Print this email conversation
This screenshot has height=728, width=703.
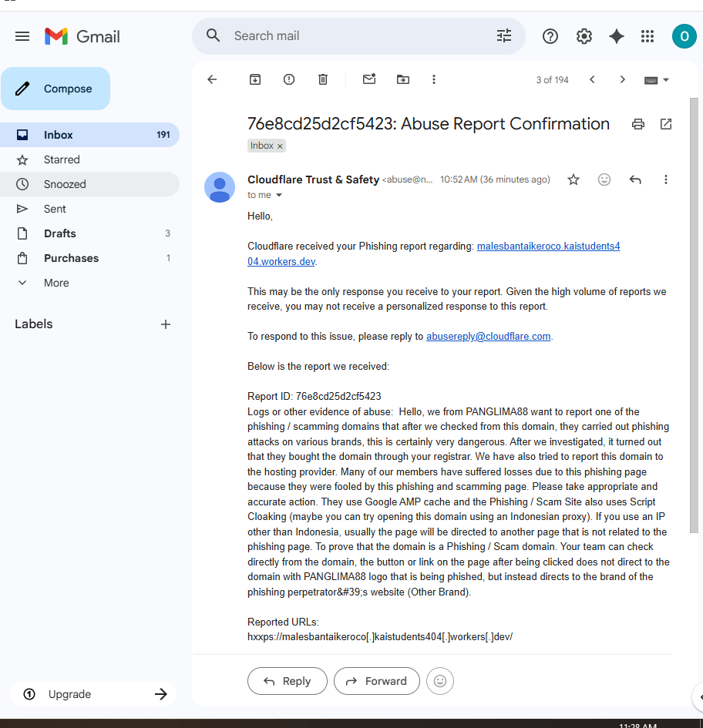coord(638,124)
